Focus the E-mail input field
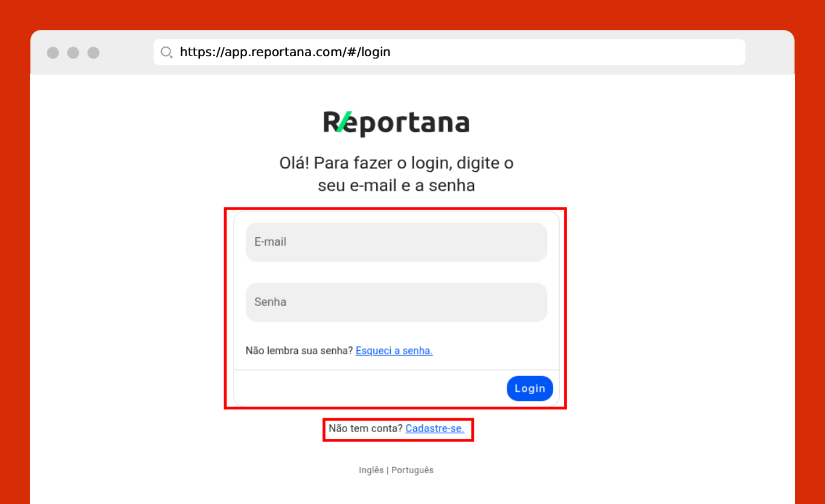This screenshot has width=825, height=504. tap(396, 242)
